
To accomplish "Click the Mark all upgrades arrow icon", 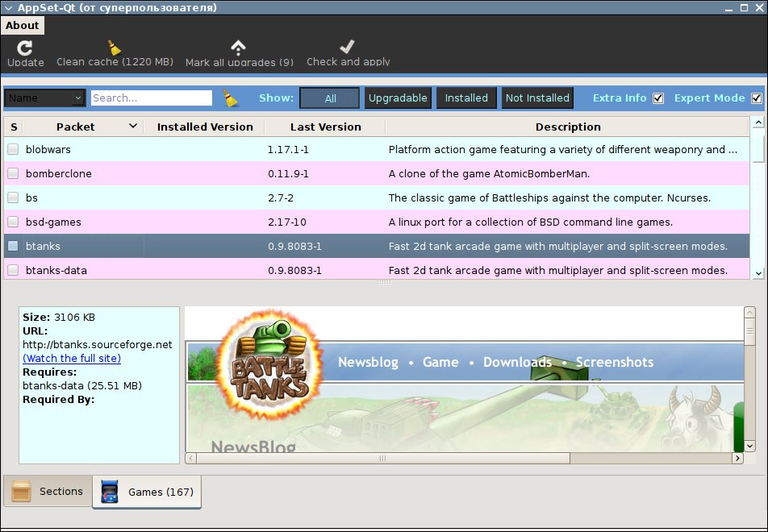I will pos(238,48).
